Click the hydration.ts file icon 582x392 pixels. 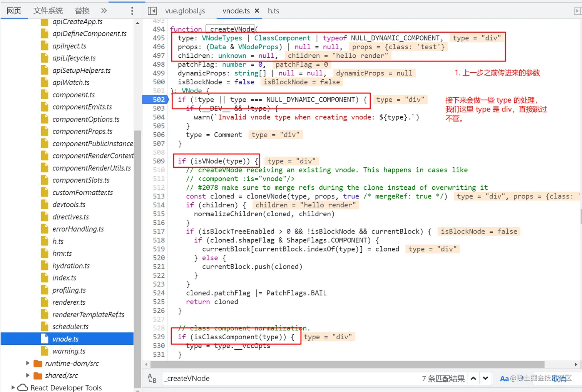45,266
